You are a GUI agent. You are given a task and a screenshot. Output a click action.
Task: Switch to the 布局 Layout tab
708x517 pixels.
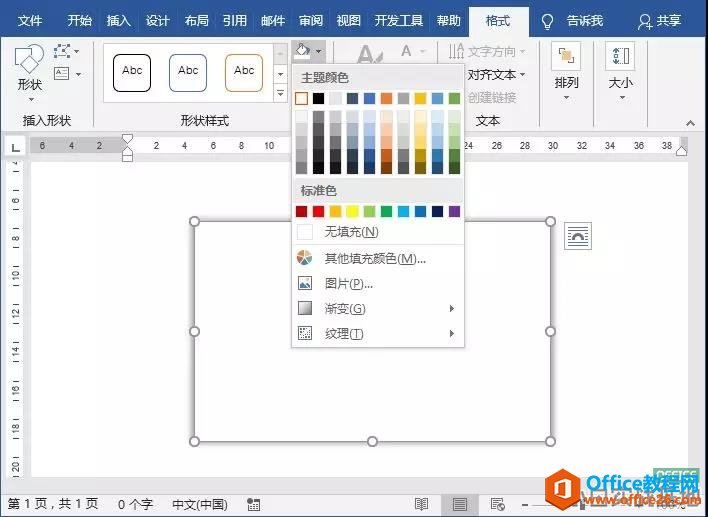[196, 21]
